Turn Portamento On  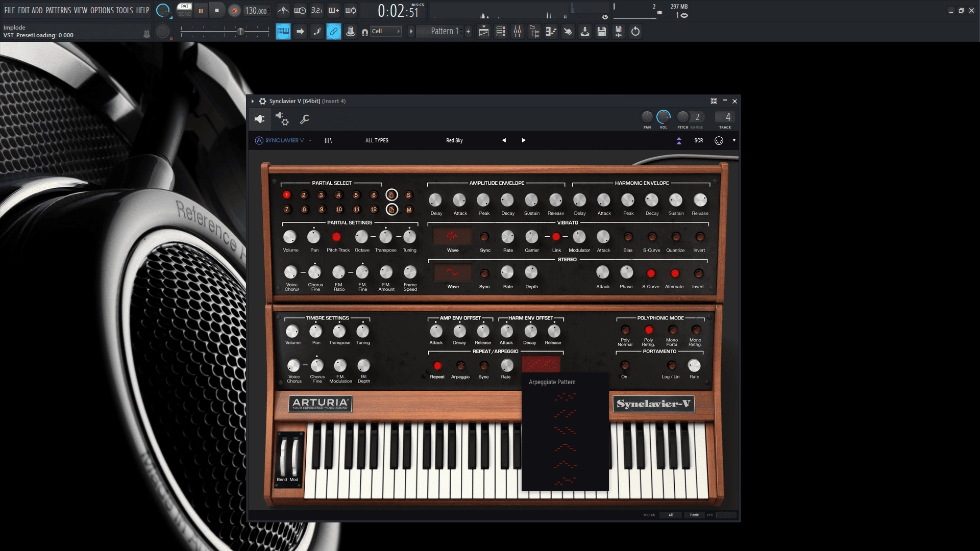(625, 365)
